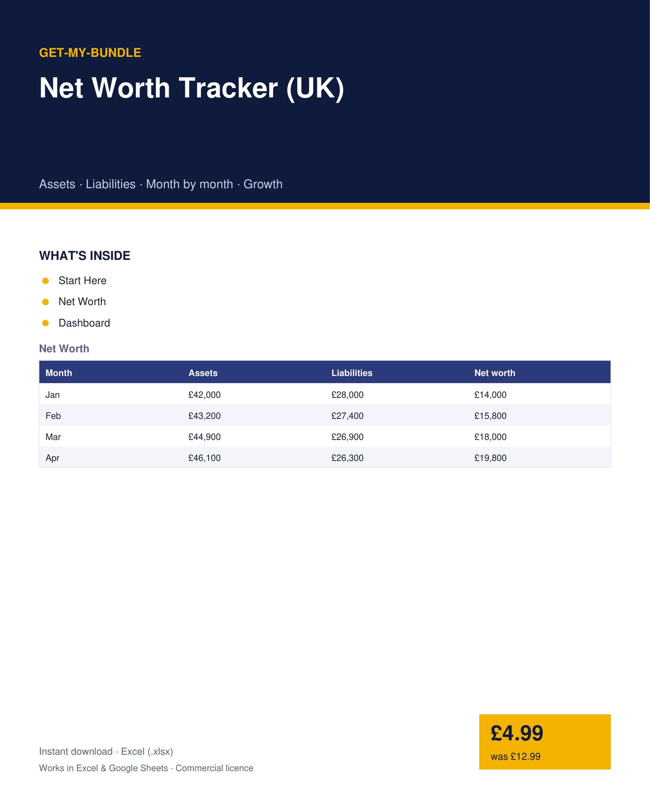
Task: Click the Assets column header
Action: [x=203, y=373]
